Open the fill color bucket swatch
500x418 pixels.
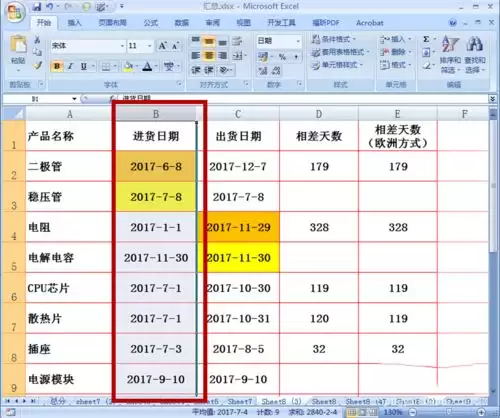point(127,67)
